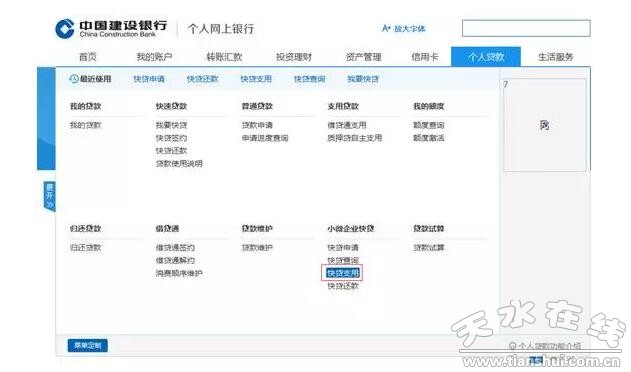631x372 pixels.
Task: Expand the 展开 side panel tab
Action: coord(49,196)
